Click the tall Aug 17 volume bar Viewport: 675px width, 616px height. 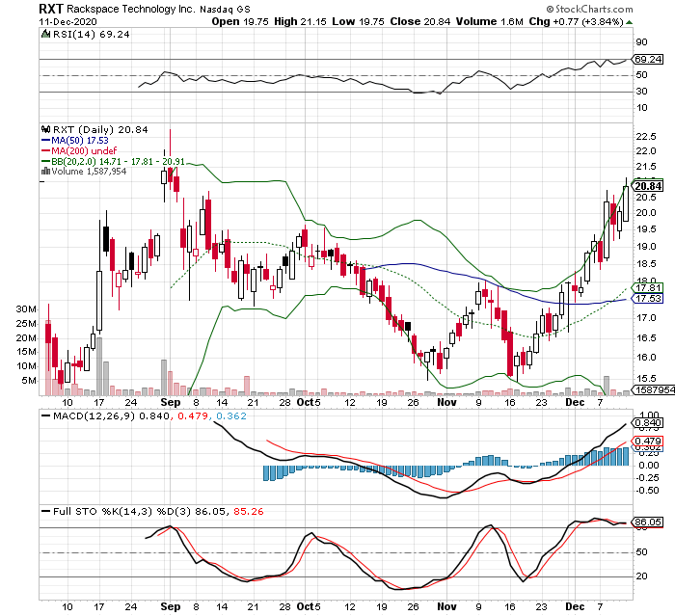[x=99, y=366]
